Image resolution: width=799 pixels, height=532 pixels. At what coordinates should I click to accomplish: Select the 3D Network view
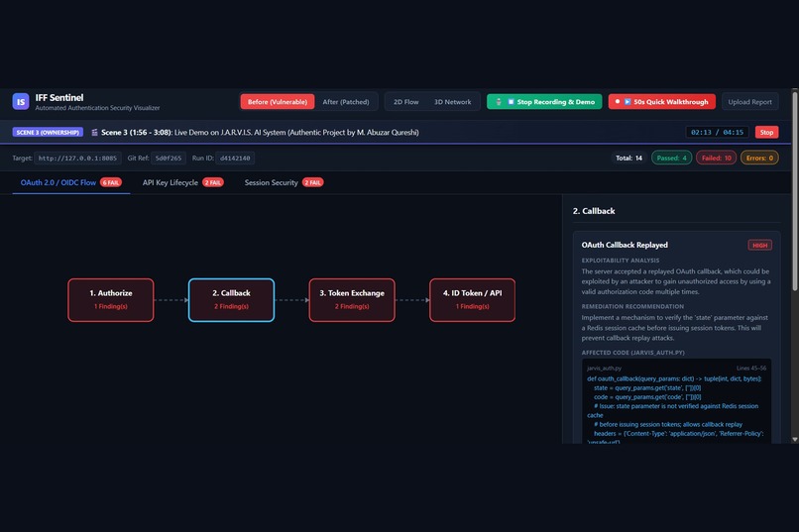pyautogui.click(x=452, y=102)
